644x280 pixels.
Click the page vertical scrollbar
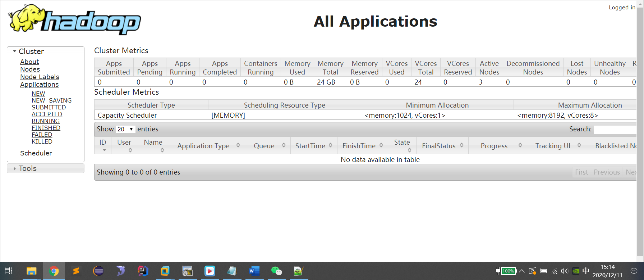point(640,131)
